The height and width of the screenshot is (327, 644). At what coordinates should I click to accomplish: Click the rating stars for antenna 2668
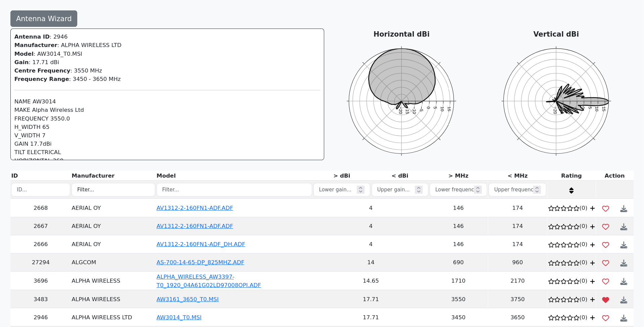(564, 208)
